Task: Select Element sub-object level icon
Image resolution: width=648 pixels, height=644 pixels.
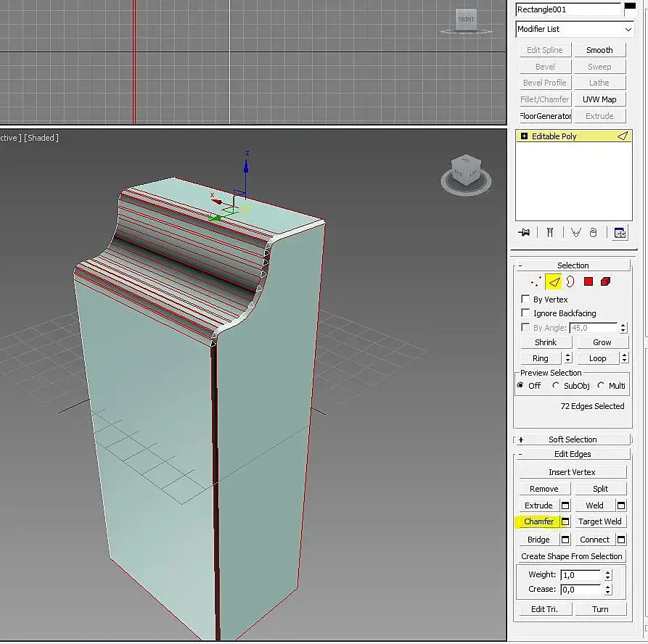Action: [606, 281]
